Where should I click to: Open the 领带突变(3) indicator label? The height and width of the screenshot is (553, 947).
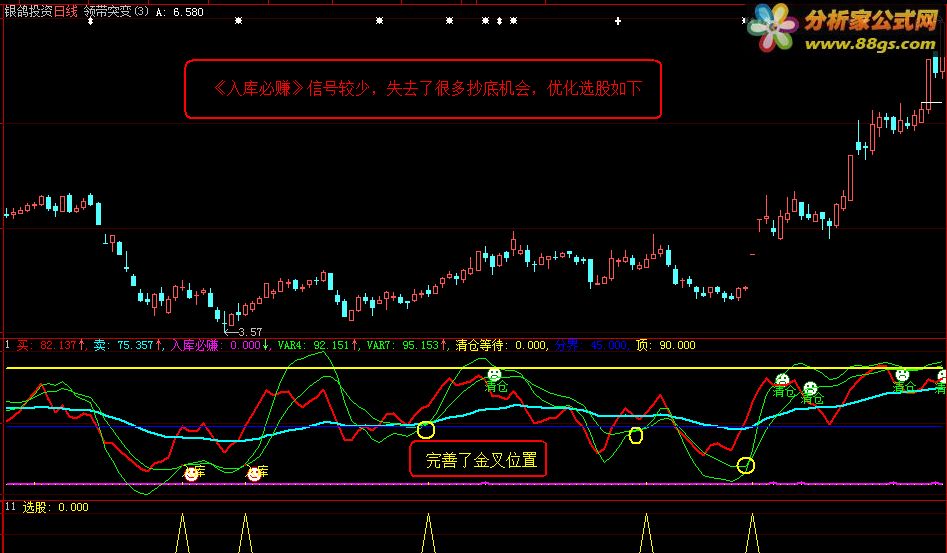117,11
